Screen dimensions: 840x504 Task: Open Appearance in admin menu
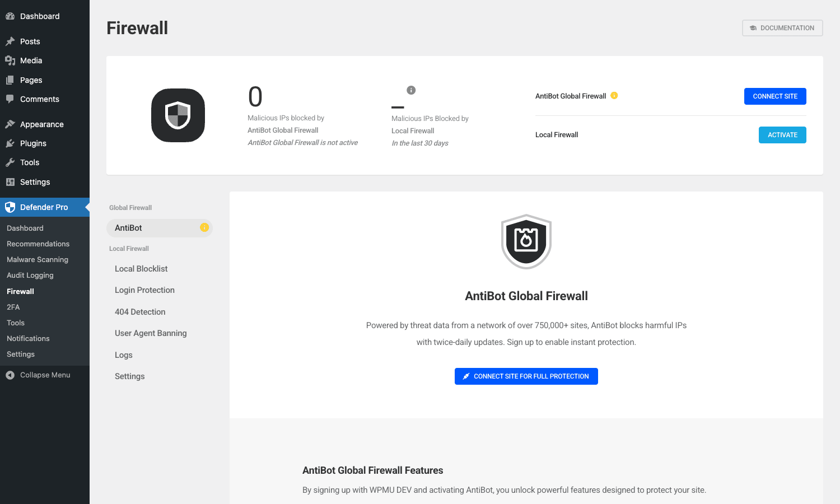click(x=45, y=124)
